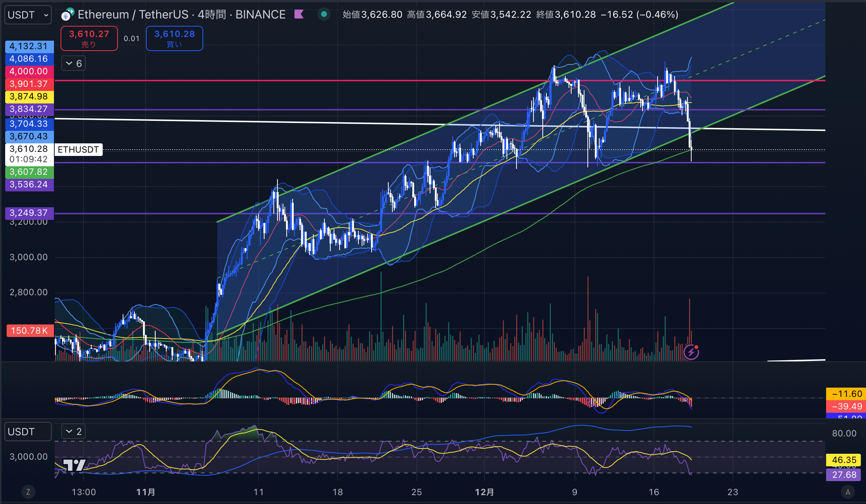This screenshot has width=866, height=504.
Task: Click the 150.78 K volume label
Action: [x=30, y=331]
